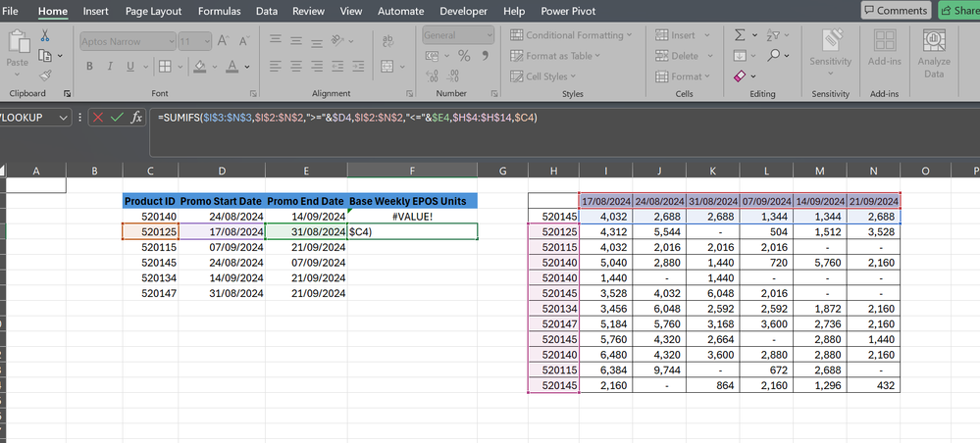Open the Conditional Formatting menu
The height and width of the screenshot is (443, 980).
[571, 35]
